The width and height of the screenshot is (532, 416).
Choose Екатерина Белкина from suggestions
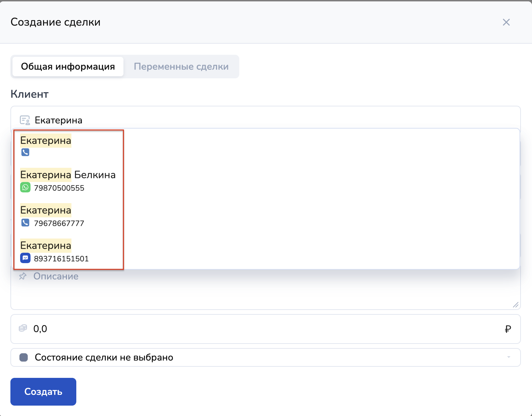(68, 175)
